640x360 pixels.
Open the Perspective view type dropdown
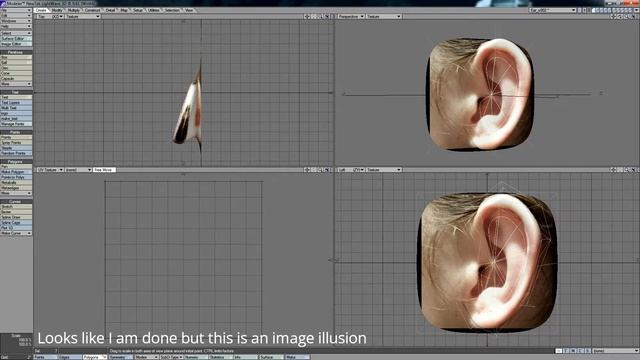351,17
